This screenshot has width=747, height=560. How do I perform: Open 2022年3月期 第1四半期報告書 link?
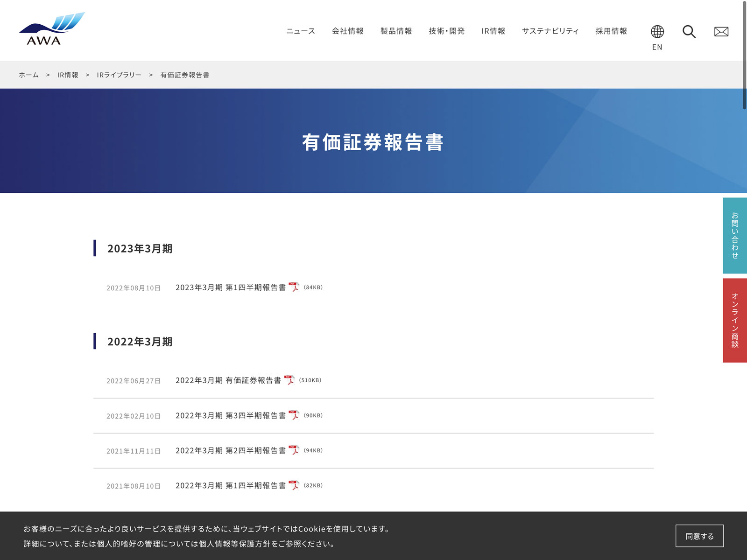[x=231, y=485]
